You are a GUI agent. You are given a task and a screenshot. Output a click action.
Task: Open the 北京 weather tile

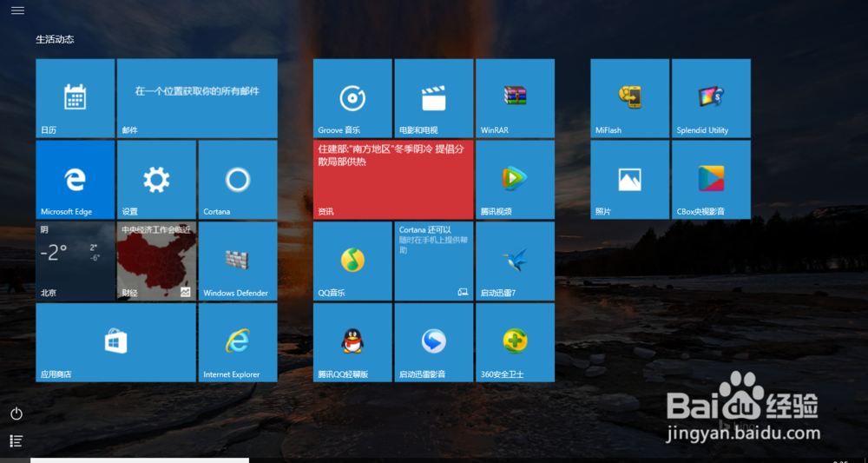(x=76, y=261)
